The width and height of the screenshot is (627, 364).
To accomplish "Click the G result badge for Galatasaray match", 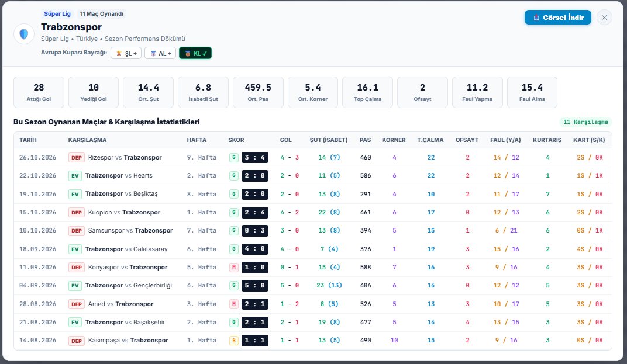I will pyautogui.click(x=234, y=249).
